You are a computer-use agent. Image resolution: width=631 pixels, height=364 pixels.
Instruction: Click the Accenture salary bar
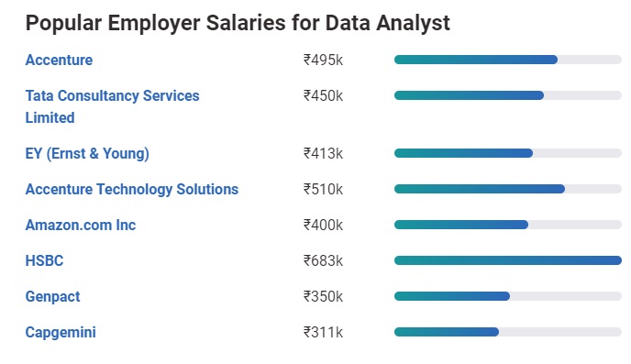pos(508,60)
